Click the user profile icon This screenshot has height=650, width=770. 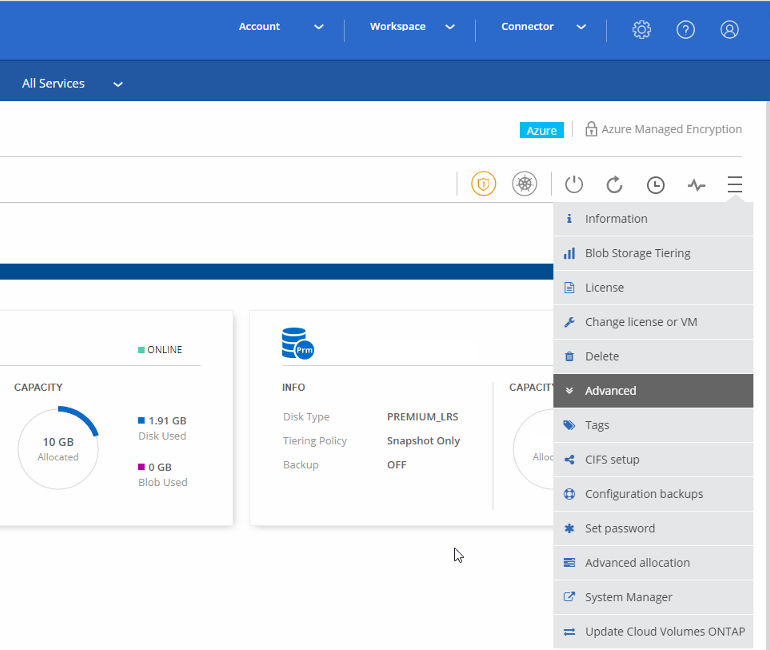(x=730, y=30)
